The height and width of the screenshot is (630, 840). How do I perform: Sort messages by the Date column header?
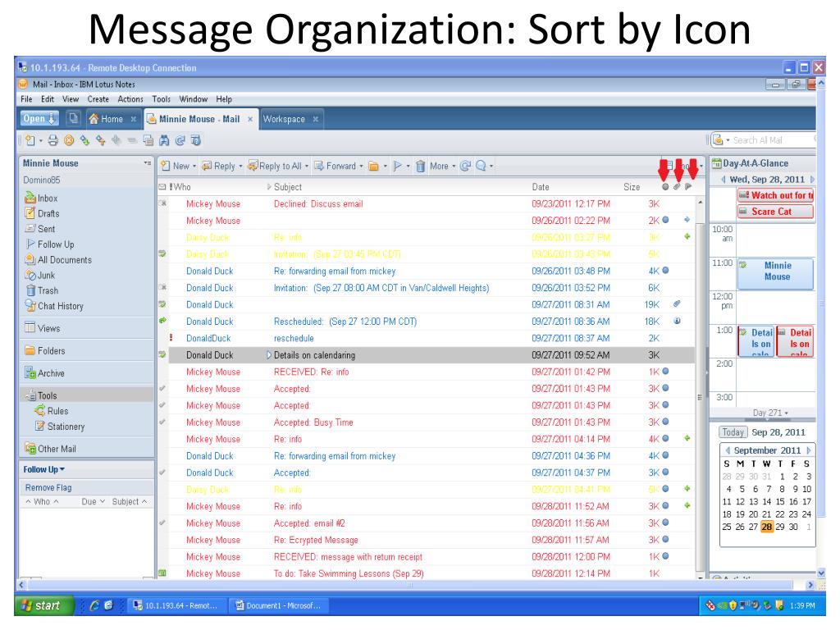tap(541, 187)
